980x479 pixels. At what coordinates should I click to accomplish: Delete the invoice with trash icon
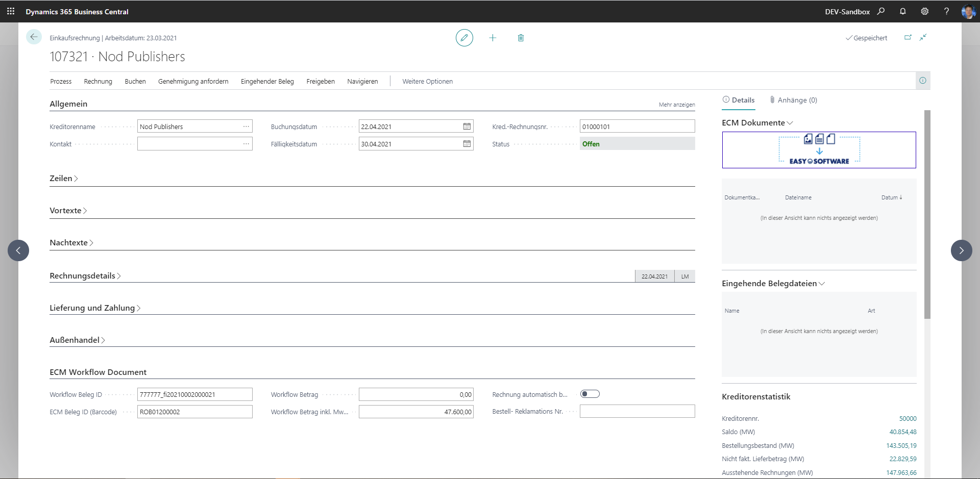[521, 38]
